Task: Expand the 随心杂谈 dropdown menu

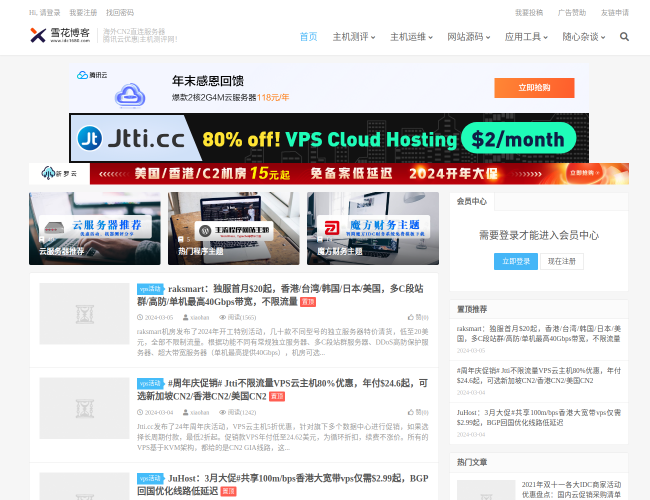Action: [x=584, y=37]
